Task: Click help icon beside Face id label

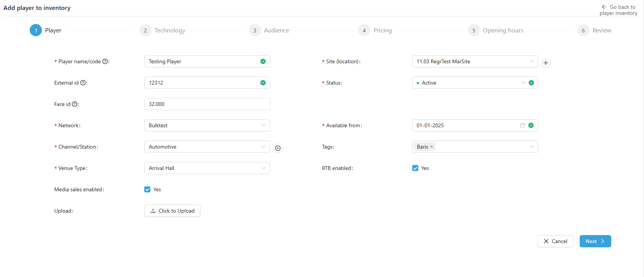Action: [75, 104]
